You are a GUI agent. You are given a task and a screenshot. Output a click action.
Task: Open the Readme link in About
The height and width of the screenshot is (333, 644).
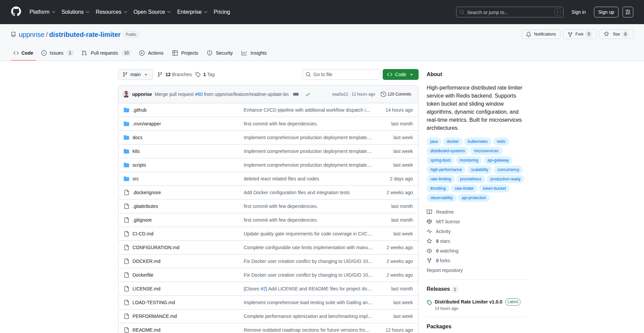coord(440,212)
